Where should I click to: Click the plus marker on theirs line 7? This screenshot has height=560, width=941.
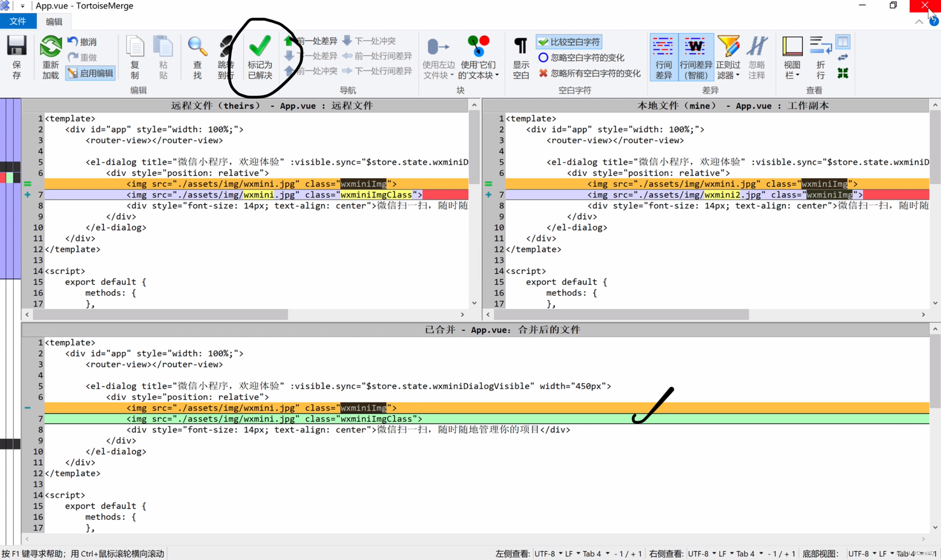[x=28, y=195]
